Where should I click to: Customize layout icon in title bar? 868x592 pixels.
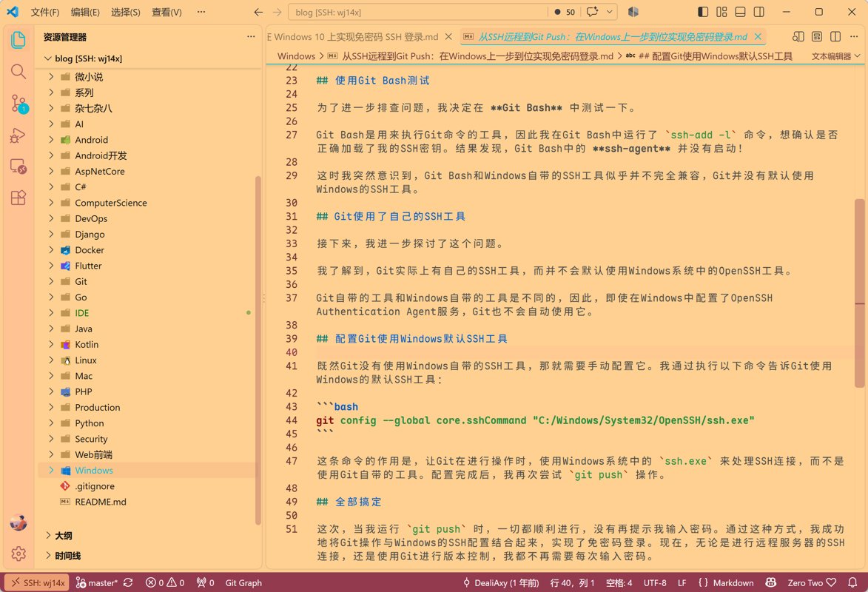(x=722, y=12)
